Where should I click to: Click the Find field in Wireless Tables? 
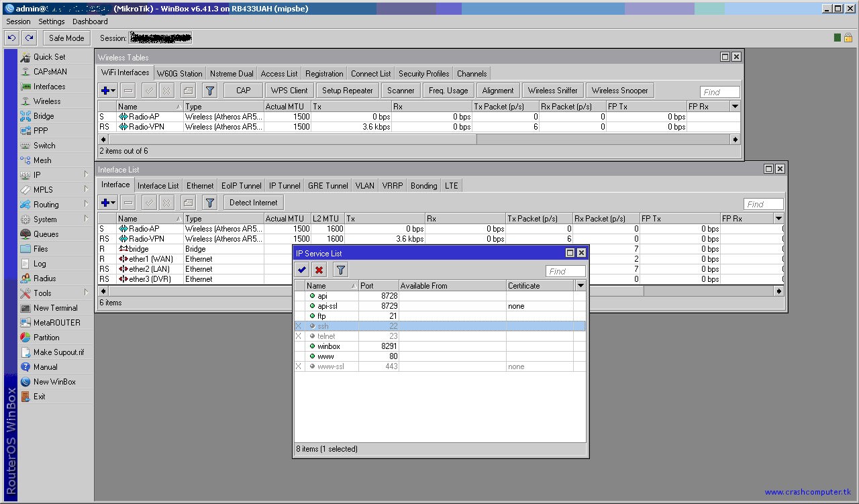(720, 92)
